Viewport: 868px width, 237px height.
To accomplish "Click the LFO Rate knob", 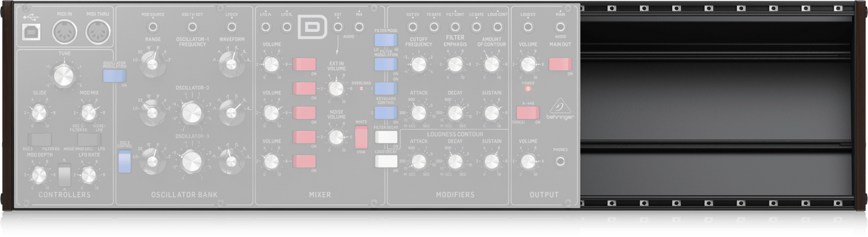I will tap(89, 175).
